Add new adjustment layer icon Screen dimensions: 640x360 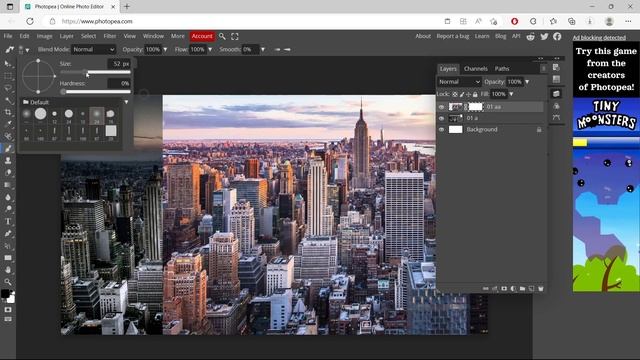[513, 289]
